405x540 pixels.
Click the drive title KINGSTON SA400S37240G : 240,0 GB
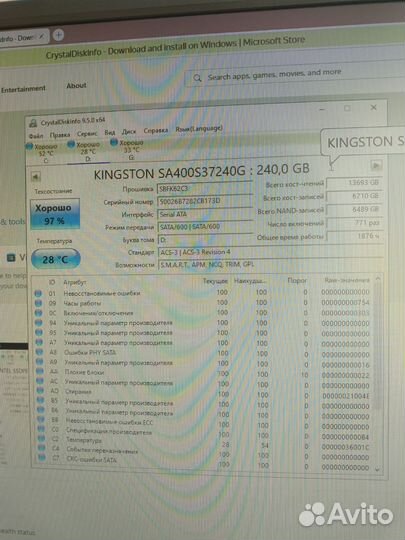coord(202,171)
